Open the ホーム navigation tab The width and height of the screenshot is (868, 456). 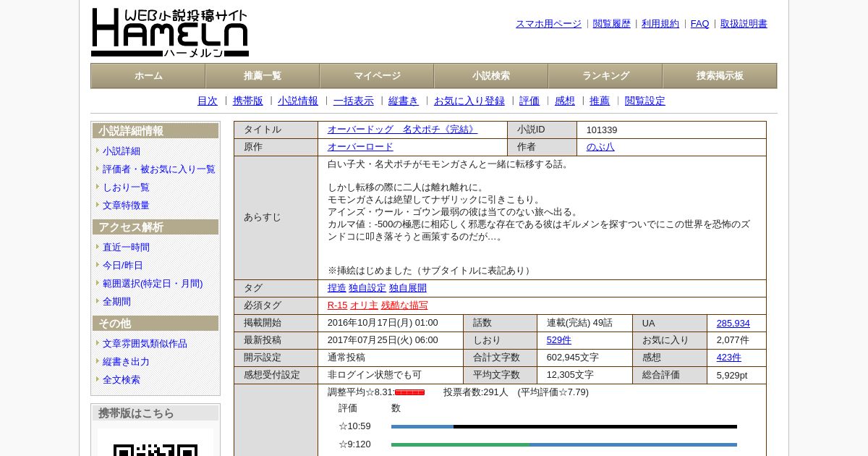coord(148,76)
